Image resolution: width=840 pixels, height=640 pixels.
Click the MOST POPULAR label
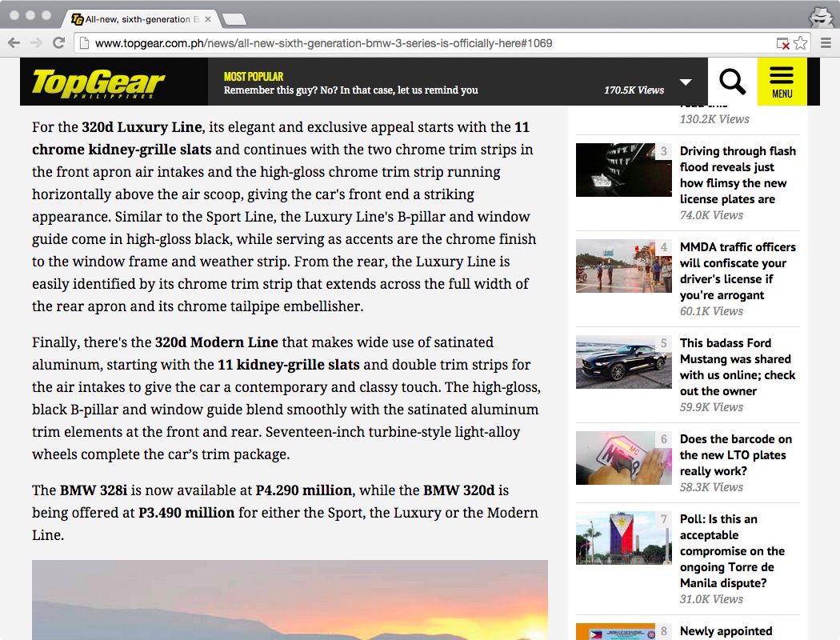point(254,77)
